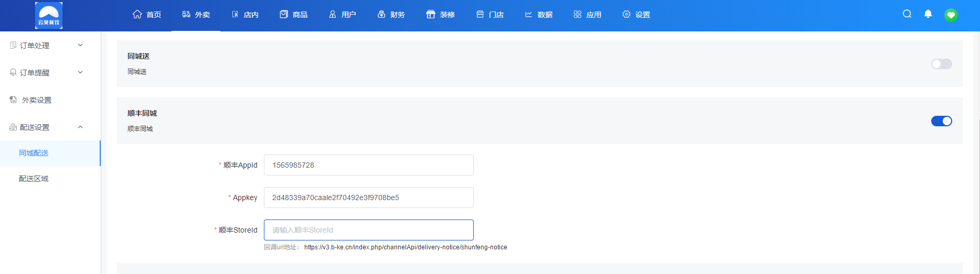Expand the 订单处理 chevron

pyautogui.click(x=80, y=45)
